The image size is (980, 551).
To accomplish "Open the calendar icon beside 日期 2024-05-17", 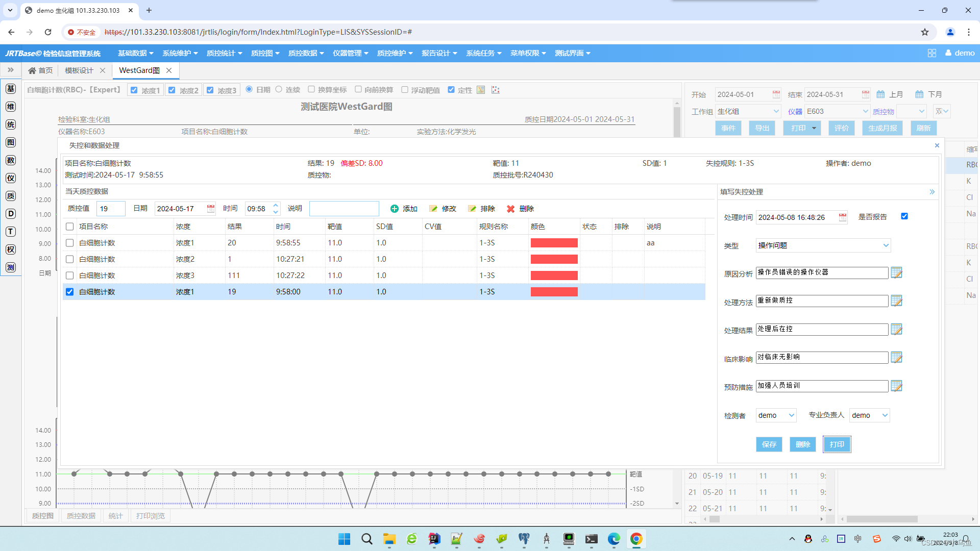I will click(x=210, y=209).
